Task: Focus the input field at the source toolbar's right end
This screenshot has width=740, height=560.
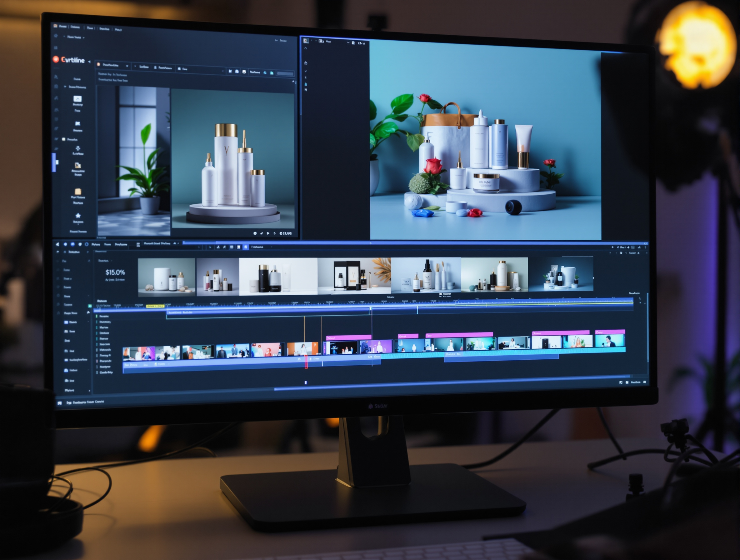Action: (285, 74)
